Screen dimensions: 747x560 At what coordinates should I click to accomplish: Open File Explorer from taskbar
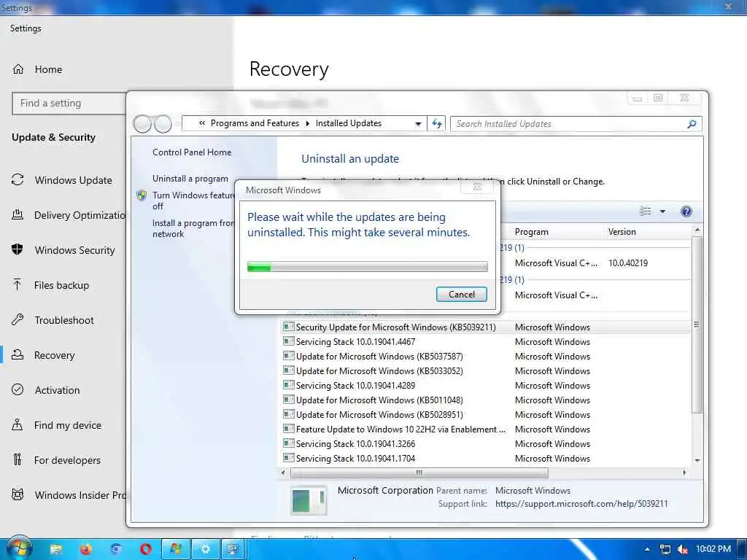(x=55, y=549)
